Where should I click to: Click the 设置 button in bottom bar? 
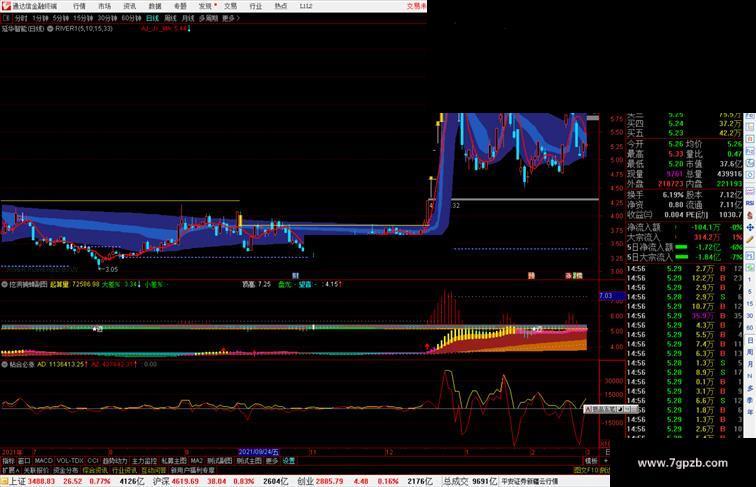289,461
